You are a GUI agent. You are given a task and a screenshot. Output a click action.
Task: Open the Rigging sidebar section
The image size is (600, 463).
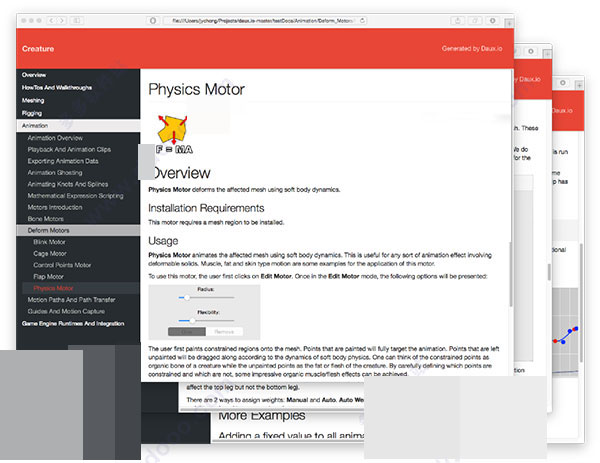(x=34, y=113)
